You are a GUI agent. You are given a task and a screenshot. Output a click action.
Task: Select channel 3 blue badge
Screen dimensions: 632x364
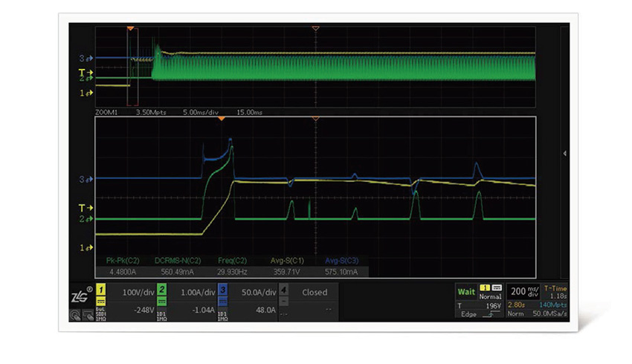pyautogui.click(x=222, y=290)
